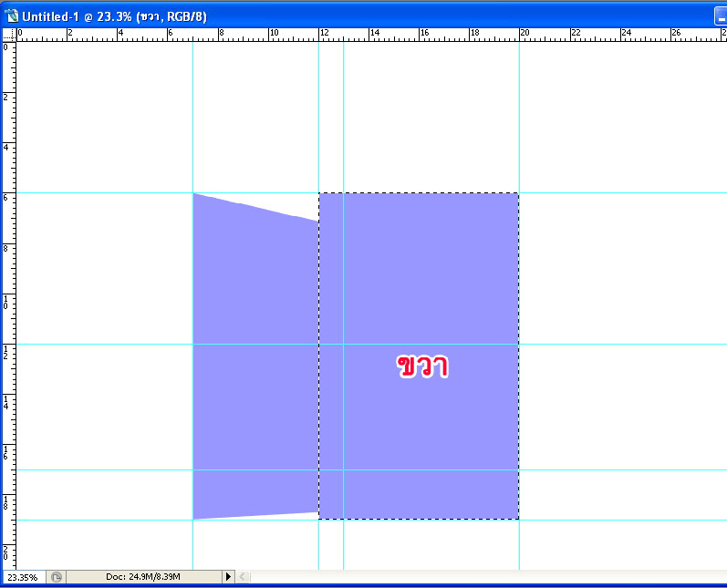The width and height of the screenshot is (727, 588).
Task: Click the horizontal scrollbar's left arrow
Action: click(243, 577)
